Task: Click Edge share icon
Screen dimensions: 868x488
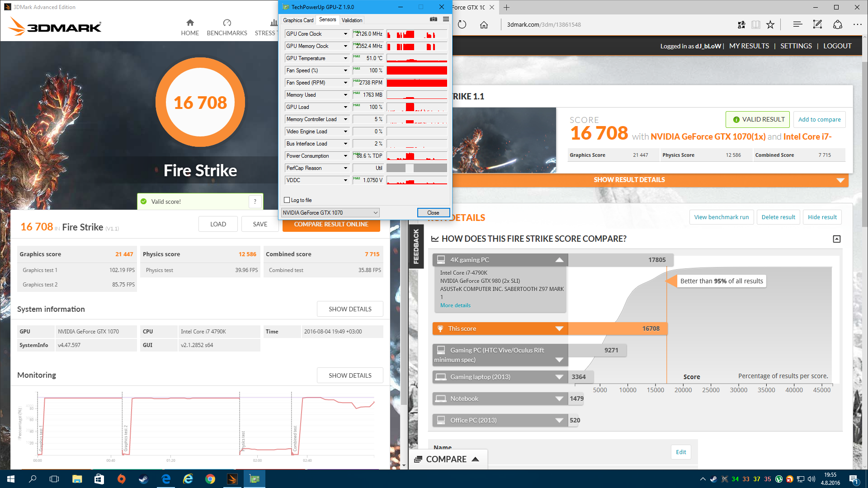Action: point(837,24)
